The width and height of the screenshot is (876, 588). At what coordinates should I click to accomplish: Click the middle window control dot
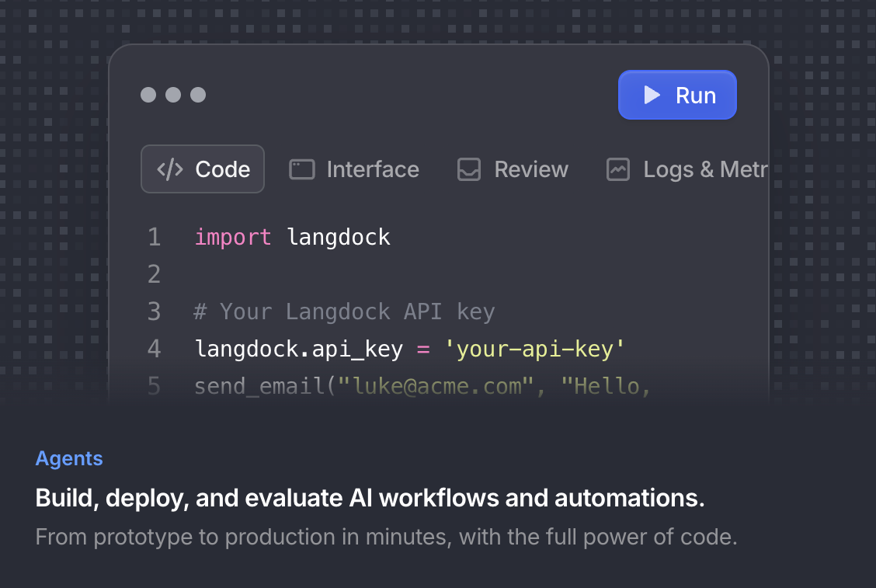coord(173,95)
